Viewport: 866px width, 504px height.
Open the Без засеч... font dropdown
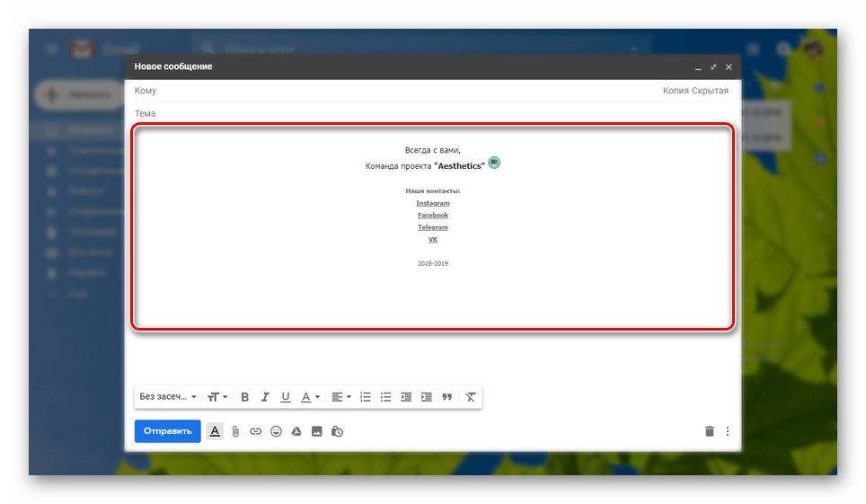tap(167, 397)
